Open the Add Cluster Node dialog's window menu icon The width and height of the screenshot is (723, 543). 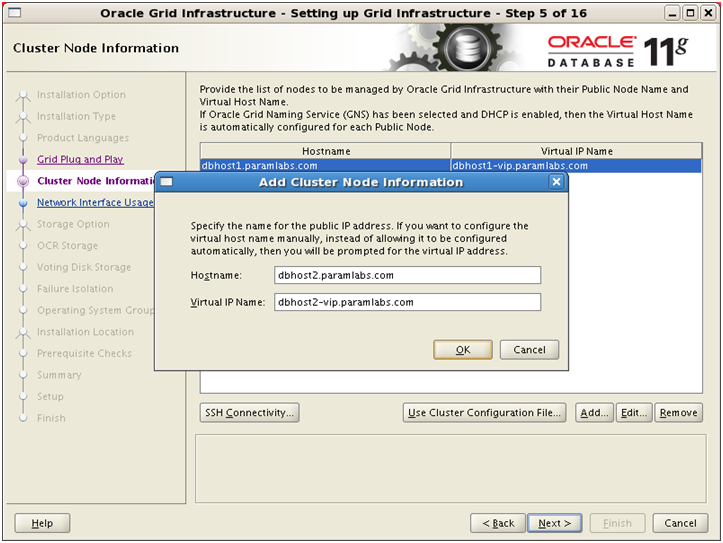point(166,182)
